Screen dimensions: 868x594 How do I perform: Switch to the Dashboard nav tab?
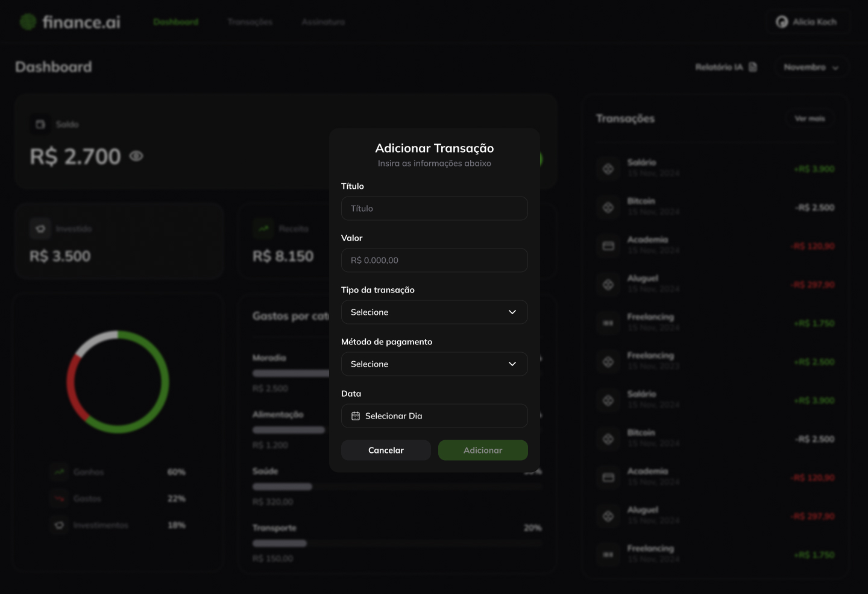pyautogui.click(x=175, y=22)
